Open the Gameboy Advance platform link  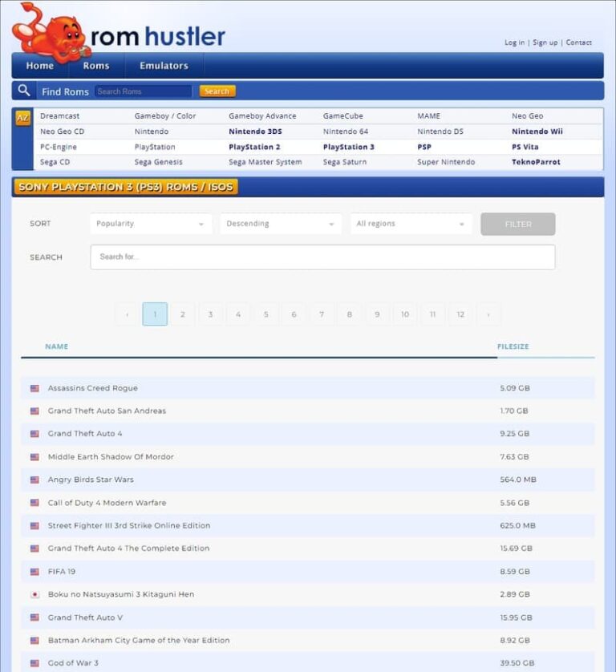pos(262,116)
